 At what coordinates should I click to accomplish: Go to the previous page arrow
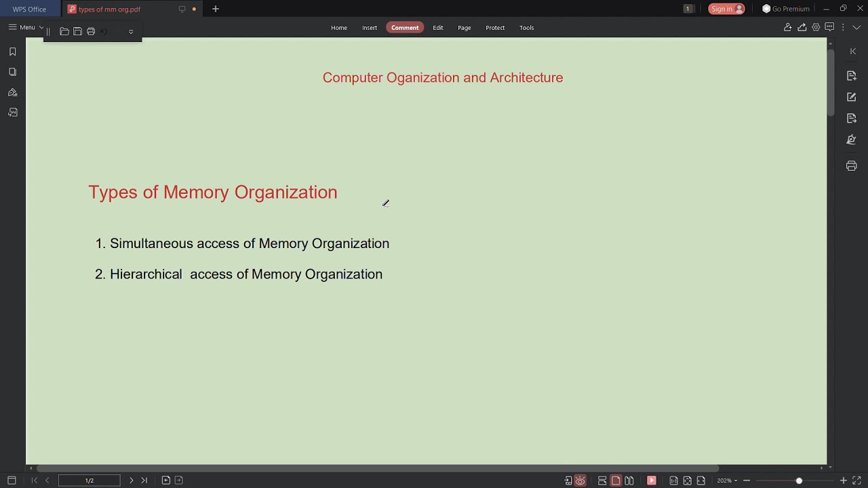click(x=47, y=481)
